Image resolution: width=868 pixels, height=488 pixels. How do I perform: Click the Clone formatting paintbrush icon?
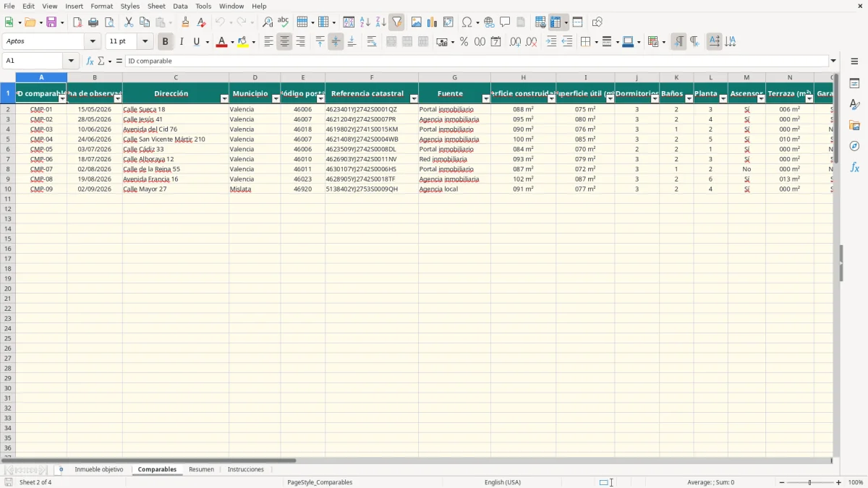186,22
